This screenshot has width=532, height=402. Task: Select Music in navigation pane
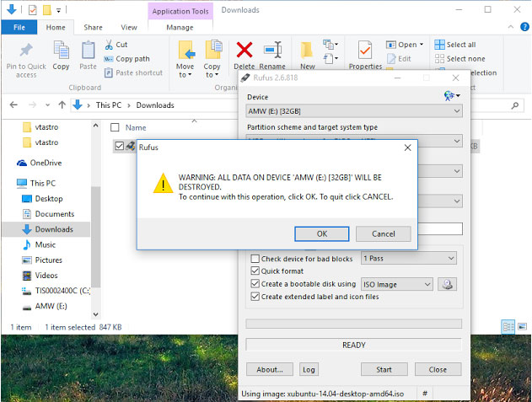38,244
